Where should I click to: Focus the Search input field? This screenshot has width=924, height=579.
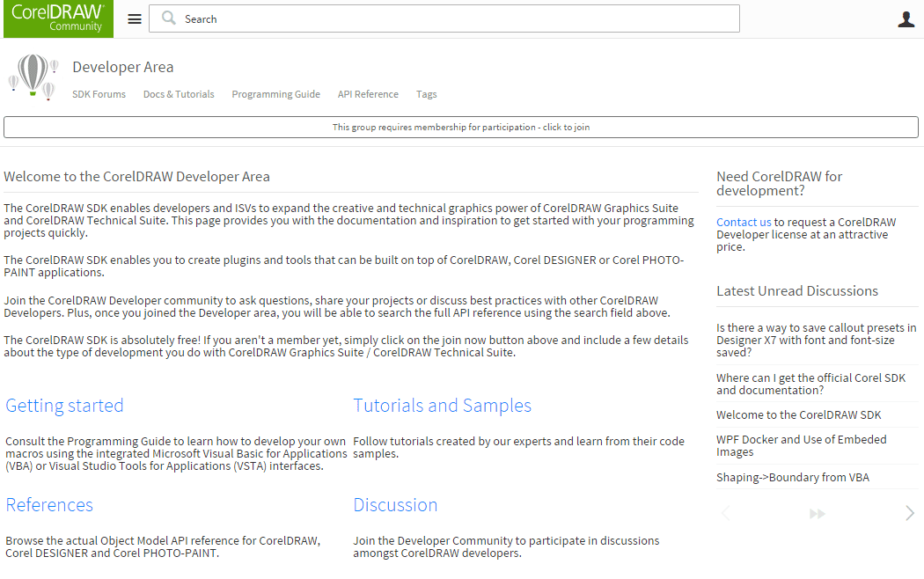444,18
